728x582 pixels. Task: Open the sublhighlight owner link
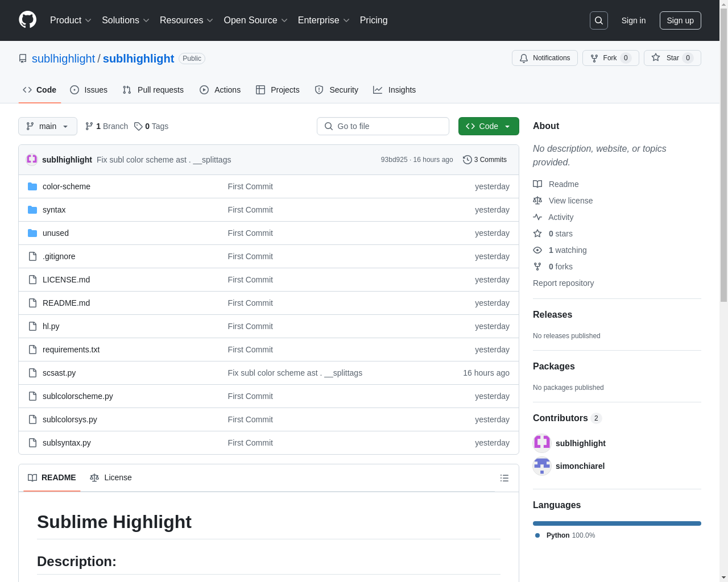tap(63, 59)
